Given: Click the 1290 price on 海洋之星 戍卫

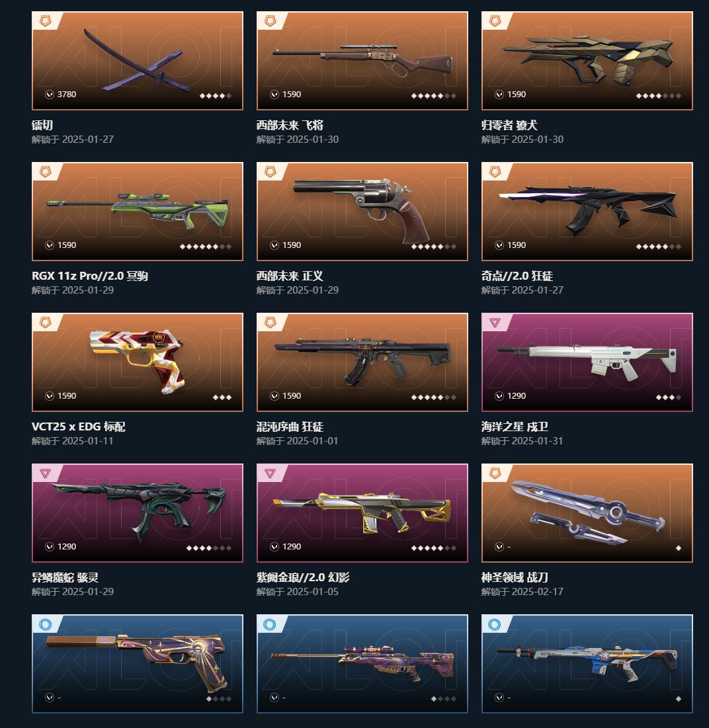Looking at the screenshot, I should [517, 396].
